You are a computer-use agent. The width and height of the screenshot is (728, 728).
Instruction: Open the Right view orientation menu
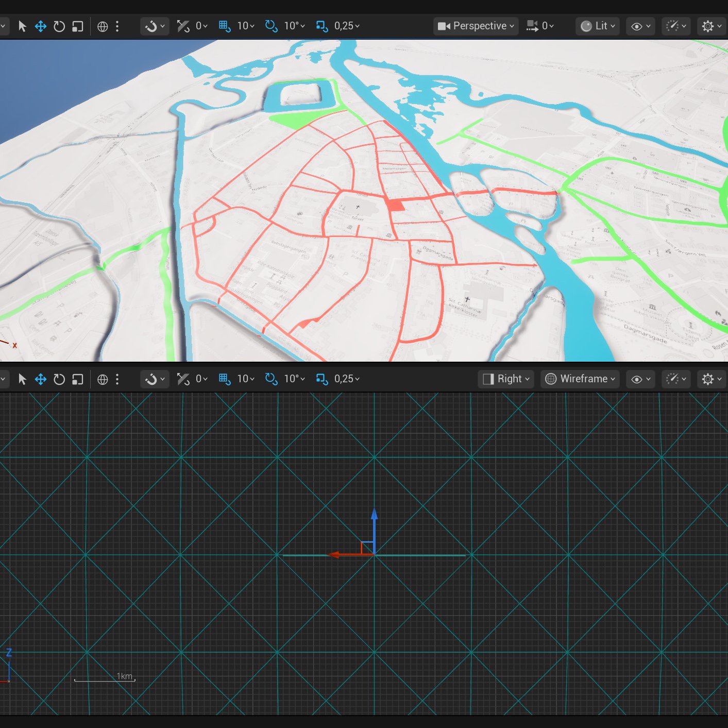pos(506,379)
